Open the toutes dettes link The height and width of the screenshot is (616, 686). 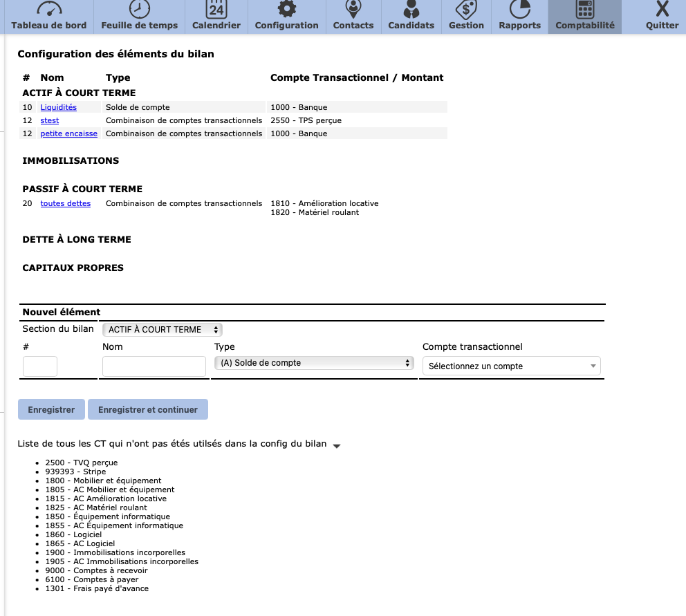tap(65, 203)
